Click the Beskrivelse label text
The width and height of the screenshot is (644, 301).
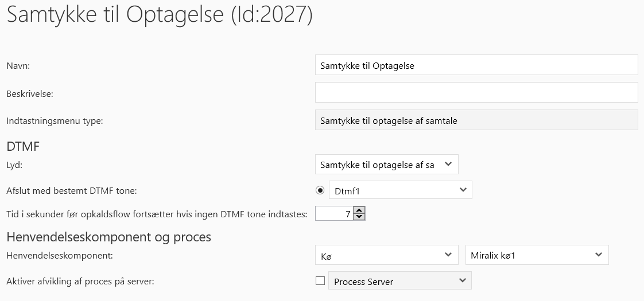[30, 93]
